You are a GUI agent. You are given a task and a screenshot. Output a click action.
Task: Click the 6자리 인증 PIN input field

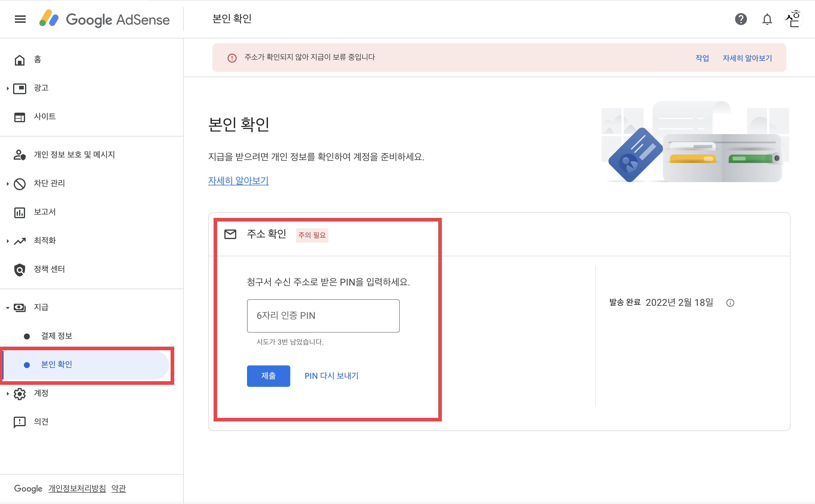point(323,316)
